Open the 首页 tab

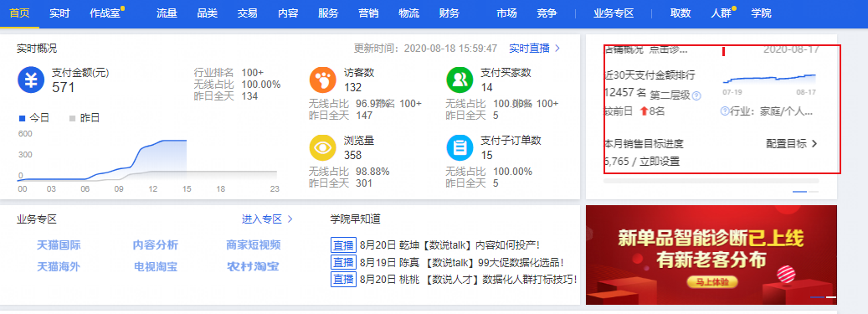19,13
